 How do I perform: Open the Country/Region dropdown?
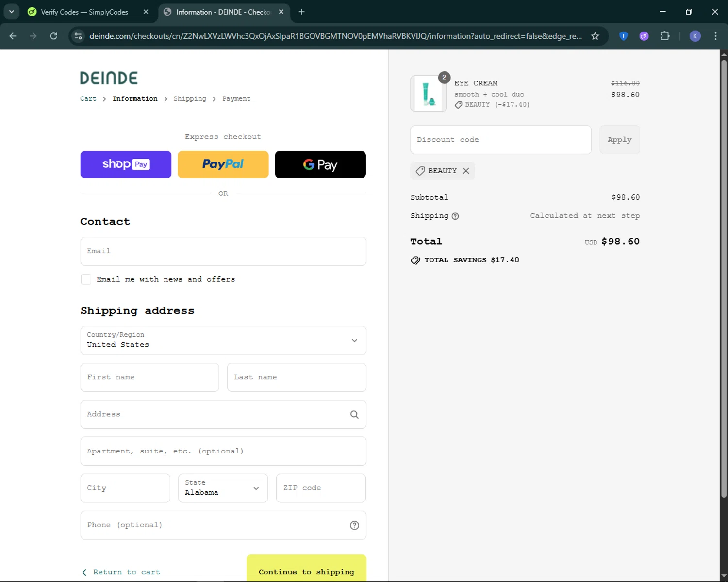pos(223,340)
